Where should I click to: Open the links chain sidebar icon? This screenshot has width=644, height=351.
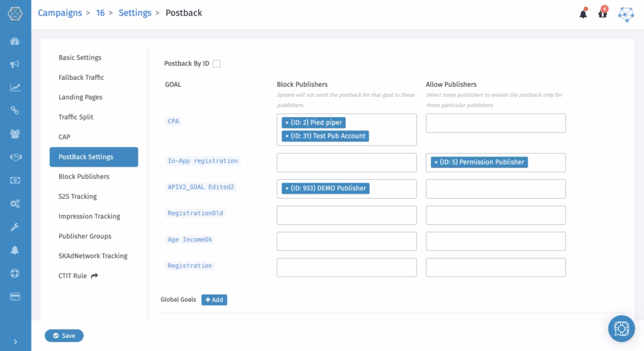[x=15, y=111]
